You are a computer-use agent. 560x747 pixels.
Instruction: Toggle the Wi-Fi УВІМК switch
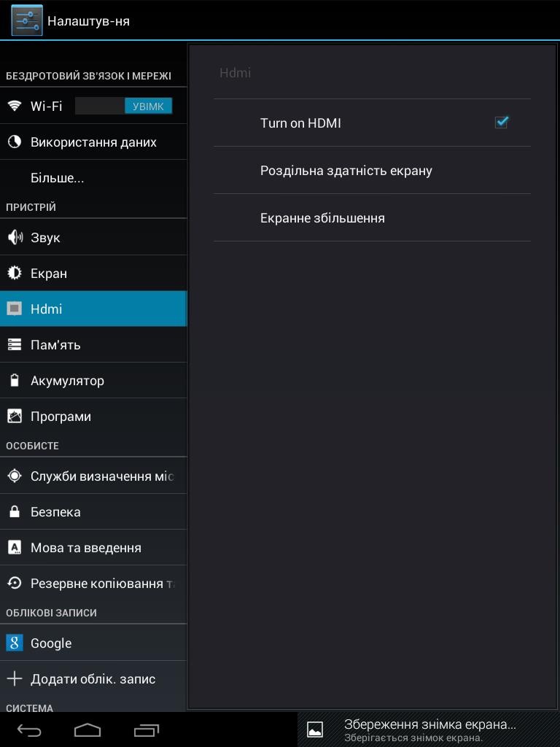(123, 106)
